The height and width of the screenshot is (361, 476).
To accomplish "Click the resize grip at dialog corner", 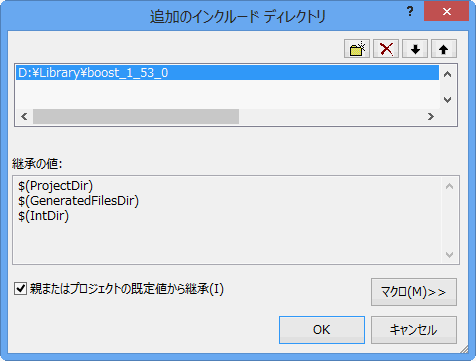I will pos(464,349).
